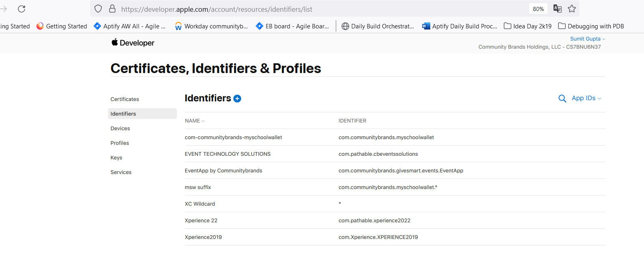This screenshot has width=644, height=273.
Task: Open the App IDs filter dropdown
Action: pos(586,98)
